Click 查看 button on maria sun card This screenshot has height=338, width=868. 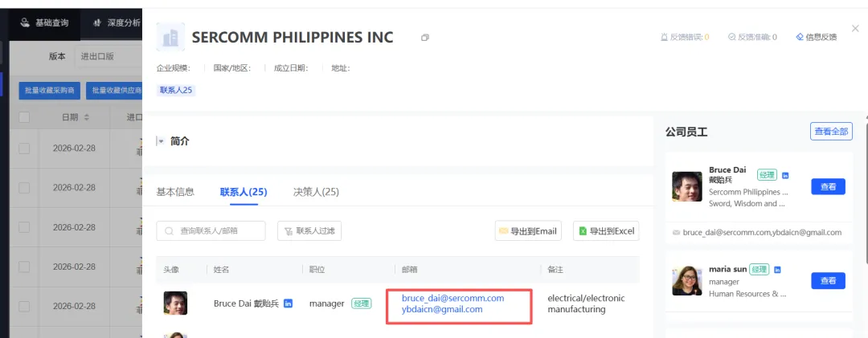(828, 280)
